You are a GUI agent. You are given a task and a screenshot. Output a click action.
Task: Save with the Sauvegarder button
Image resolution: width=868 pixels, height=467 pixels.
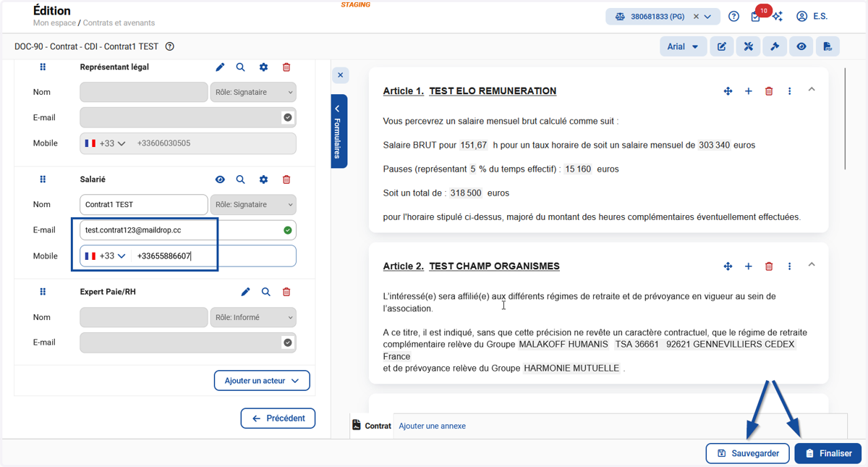pyautogui.click(x=748, y=453)
